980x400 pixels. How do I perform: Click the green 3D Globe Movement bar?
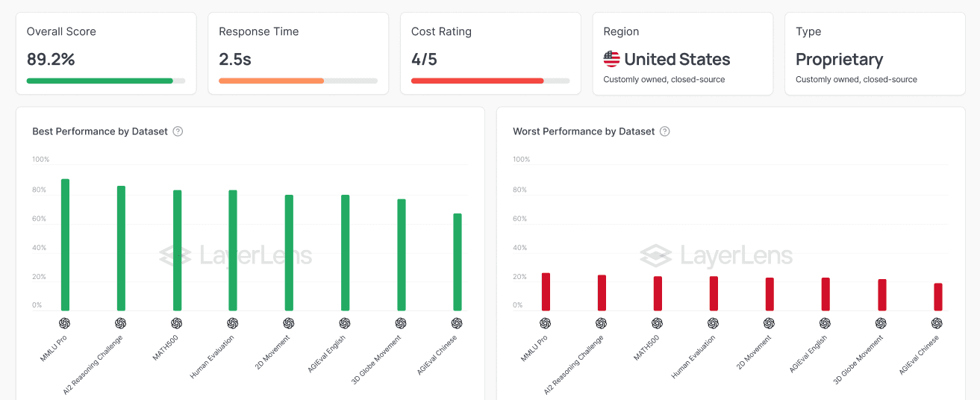click(x=402, y=255)
